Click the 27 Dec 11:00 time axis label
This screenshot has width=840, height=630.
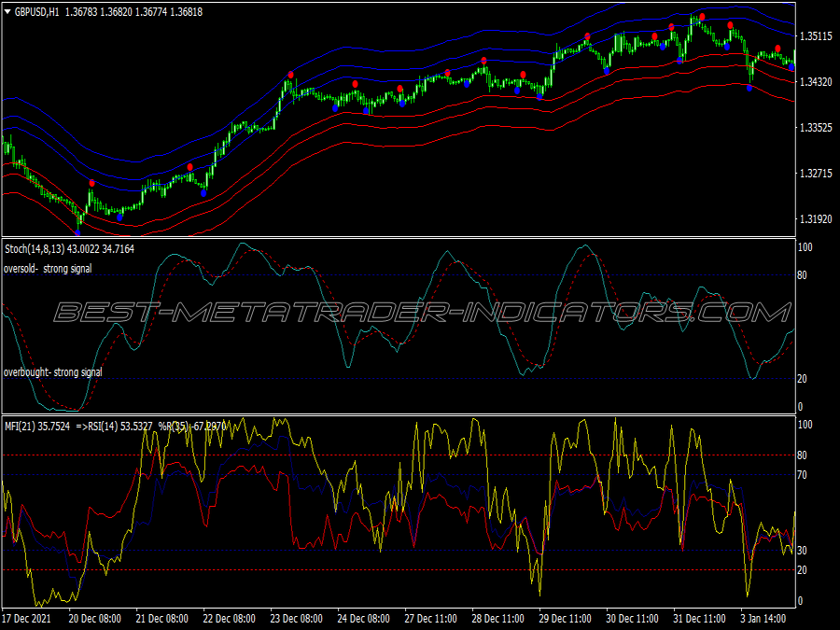430,619
